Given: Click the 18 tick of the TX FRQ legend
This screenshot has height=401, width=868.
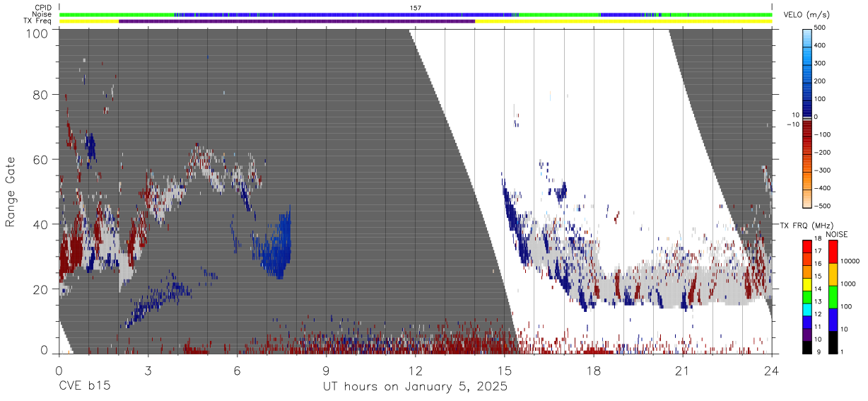Looking at the screenshot, I should point(817,239).
